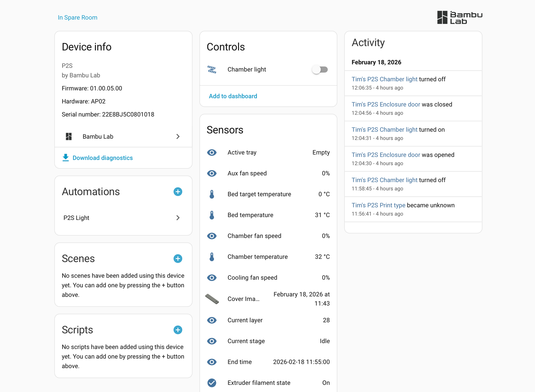Screen dimensions: 535x392
Task: Click the eye icon beside Cooling fan speed
Action: click(x=212, y=278)
